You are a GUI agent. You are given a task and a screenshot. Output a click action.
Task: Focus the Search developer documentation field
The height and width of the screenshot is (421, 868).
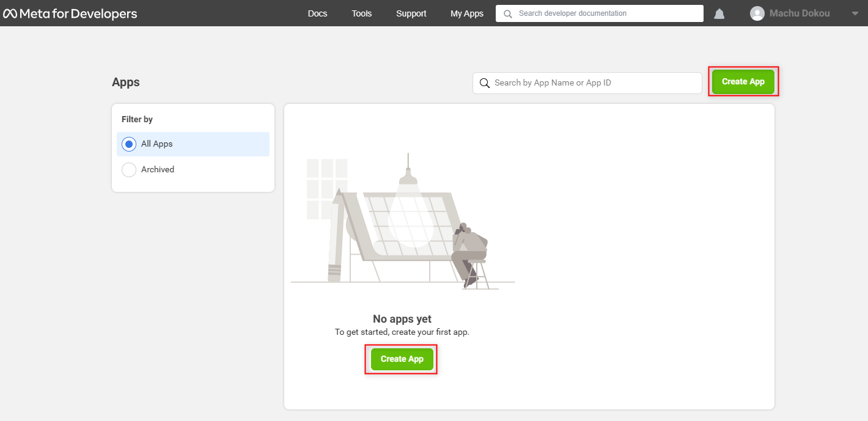600,13
